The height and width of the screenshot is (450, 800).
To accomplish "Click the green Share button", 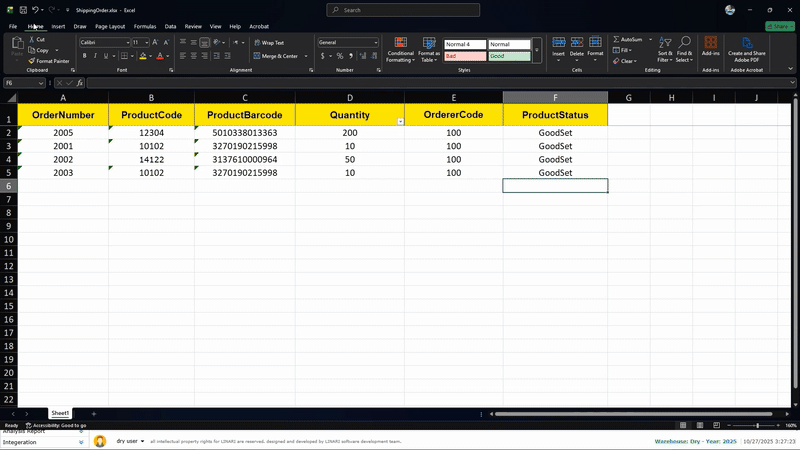I will tap(779, 26).
